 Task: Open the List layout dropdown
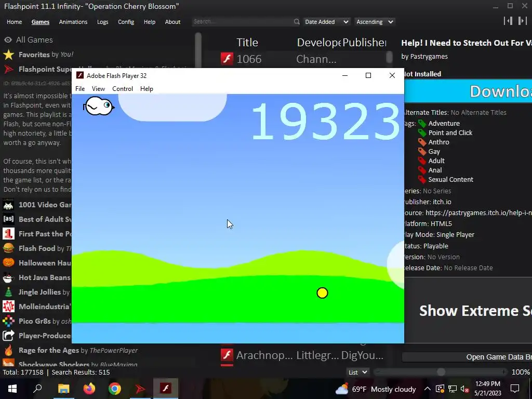point(358,372)
